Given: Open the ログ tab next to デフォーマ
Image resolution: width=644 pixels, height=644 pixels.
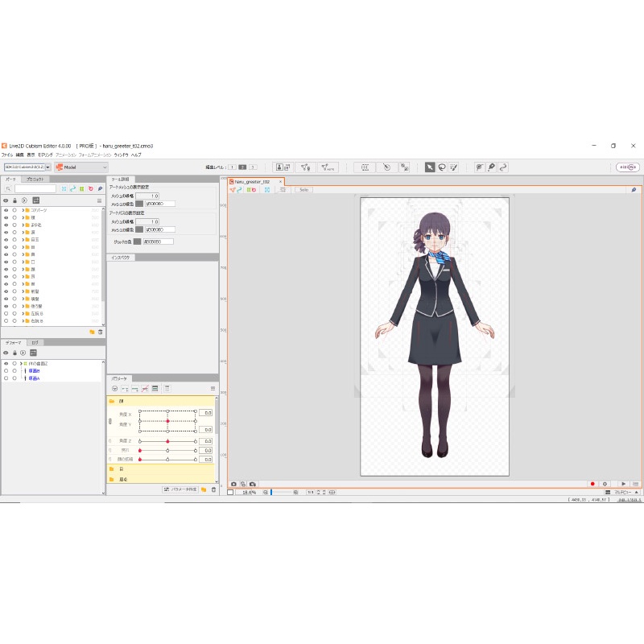Looking at the screenshot, I should (34, 342).
